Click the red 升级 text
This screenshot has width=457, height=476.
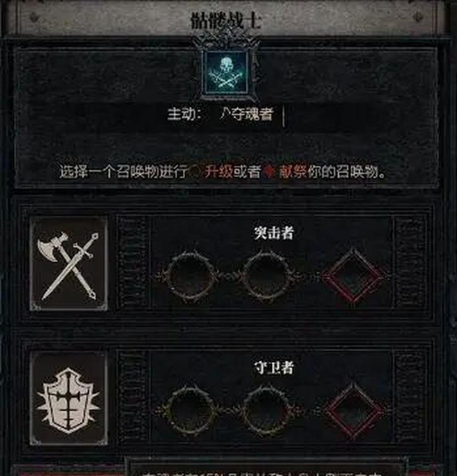219,172
